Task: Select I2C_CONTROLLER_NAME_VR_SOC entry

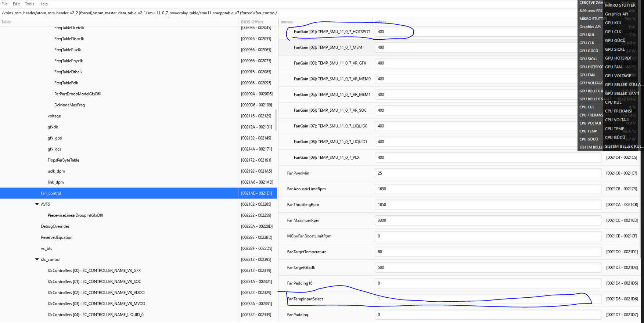Action: 94,281
